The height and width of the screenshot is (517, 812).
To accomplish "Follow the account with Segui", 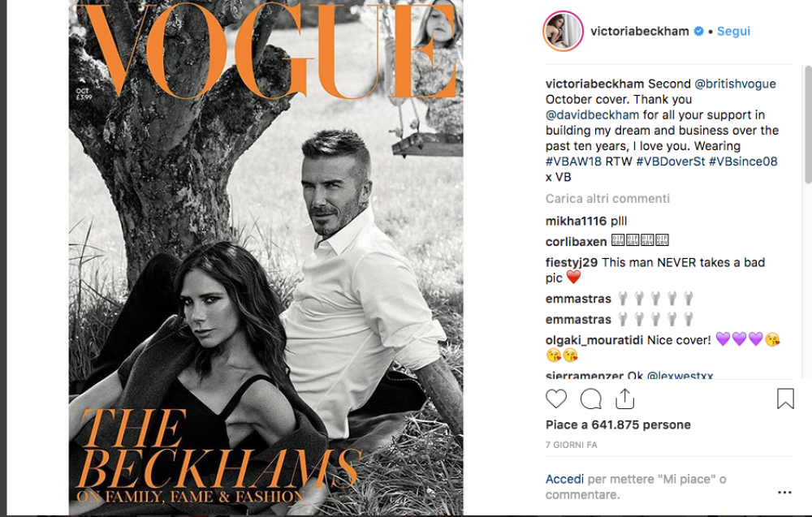I will click(x=733, y=31).
